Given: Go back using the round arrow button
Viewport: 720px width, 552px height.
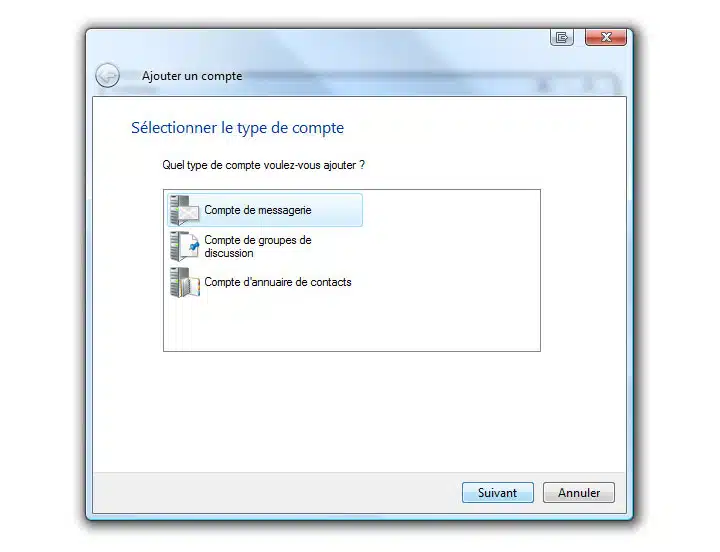Looking at the screenshot, I should [108, 75].
